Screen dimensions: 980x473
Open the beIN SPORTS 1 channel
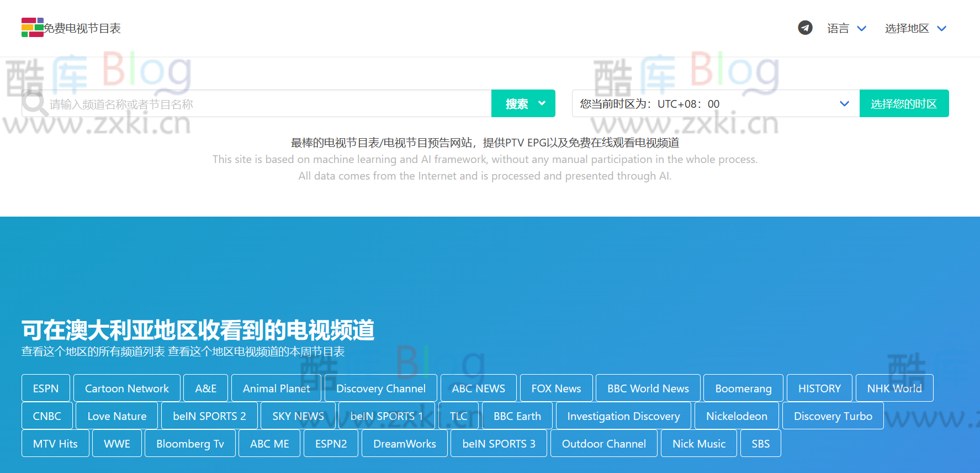click(386, 416)
